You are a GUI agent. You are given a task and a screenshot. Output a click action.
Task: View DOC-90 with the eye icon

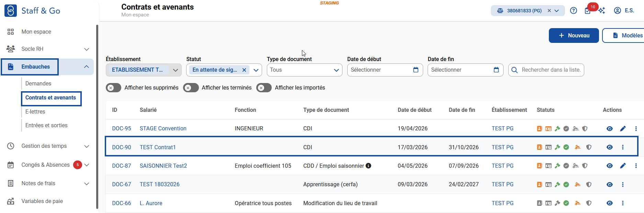click(610, 147)
